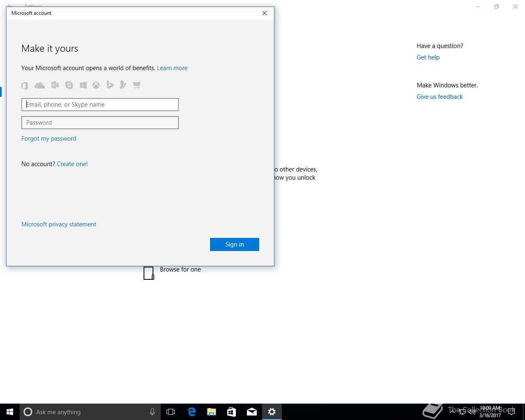Open the Mail app from the taskbar
525x420 pixels.
[251, 412]
